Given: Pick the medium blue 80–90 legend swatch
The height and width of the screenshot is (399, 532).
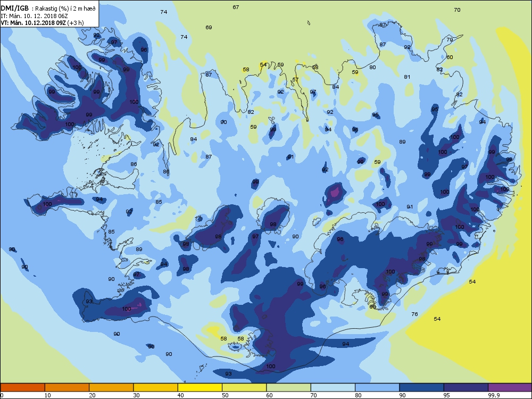Looking at the screenshot, I should pyautogui.click(x=377, y=387).
